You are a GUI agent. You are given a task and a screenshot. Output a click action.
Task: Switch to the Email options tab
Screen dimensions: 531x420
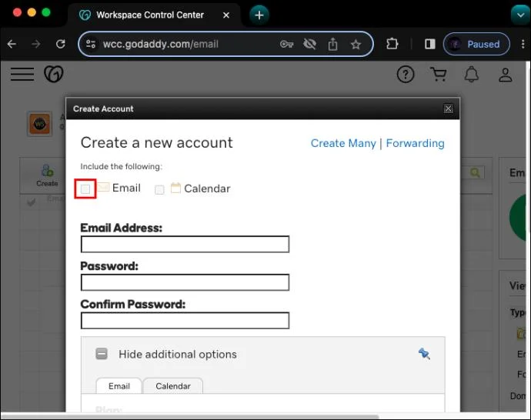(119, 386)
